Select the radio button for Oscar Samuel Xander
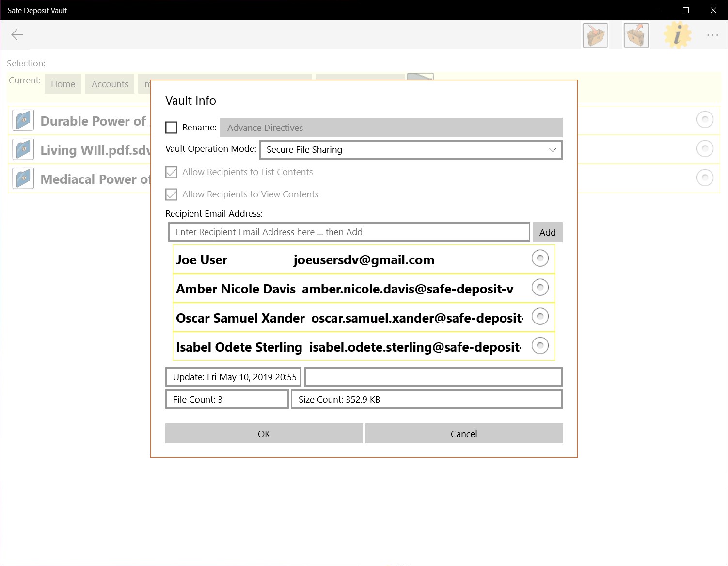This screenshot has height=566, width=728. (540, 316)
